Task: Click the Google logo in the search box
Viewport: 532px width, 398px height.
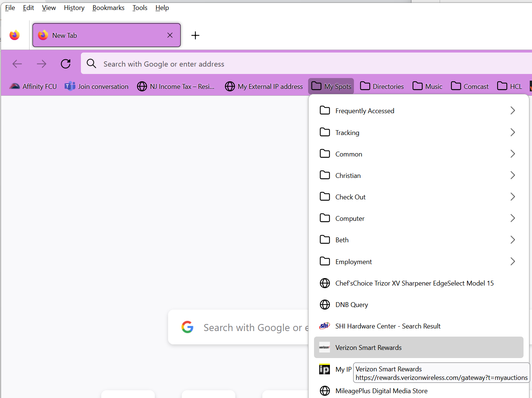Action: (x=188, y=327)
